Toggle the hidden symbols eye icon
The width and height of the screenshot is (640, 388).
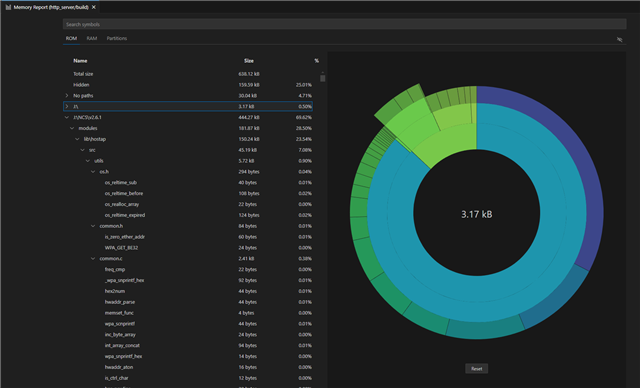coord(620,40)
